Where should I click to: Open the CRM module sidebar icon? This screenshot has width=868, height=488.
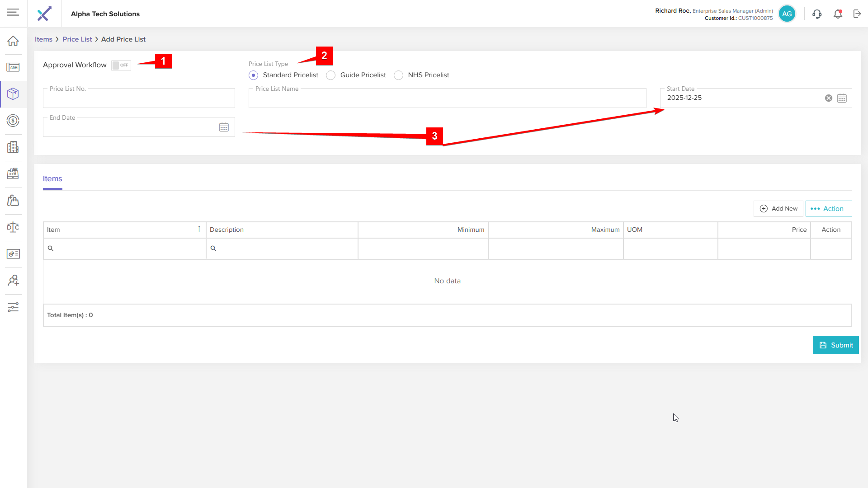point(13,67)
